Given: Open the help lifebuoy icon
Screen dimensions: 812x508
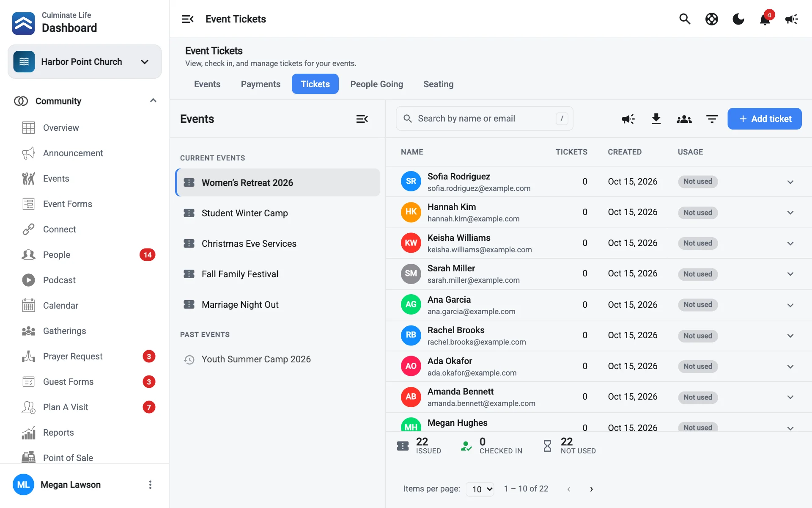Looking at the screenshot, I should click(x=711, y=19).
